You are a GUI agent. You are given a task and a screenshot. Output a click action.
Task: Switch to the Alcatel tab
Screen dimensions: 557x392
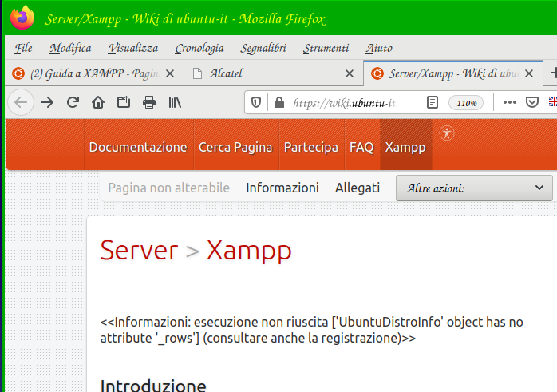(274, 73)
